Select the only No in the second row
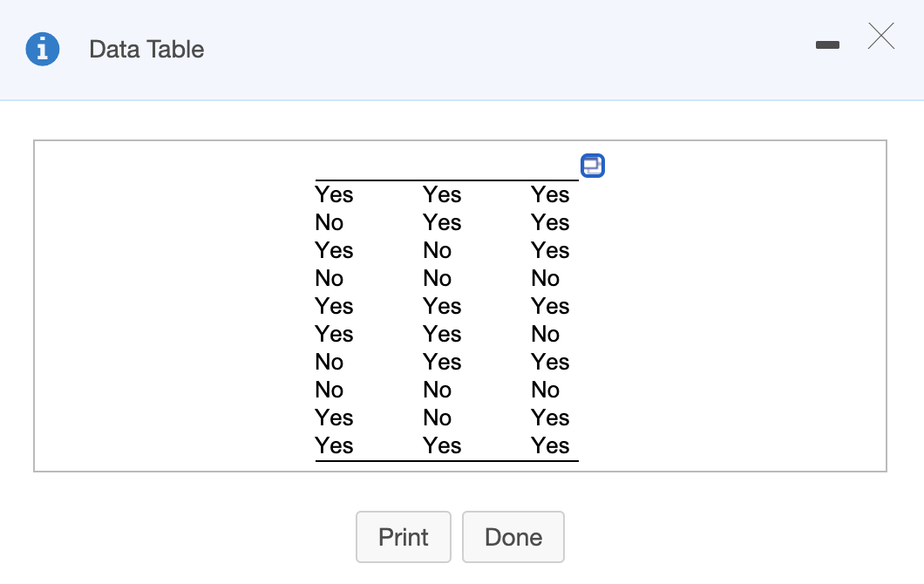Viewport: 924px width, 584px height. click(x=330, y=222)
